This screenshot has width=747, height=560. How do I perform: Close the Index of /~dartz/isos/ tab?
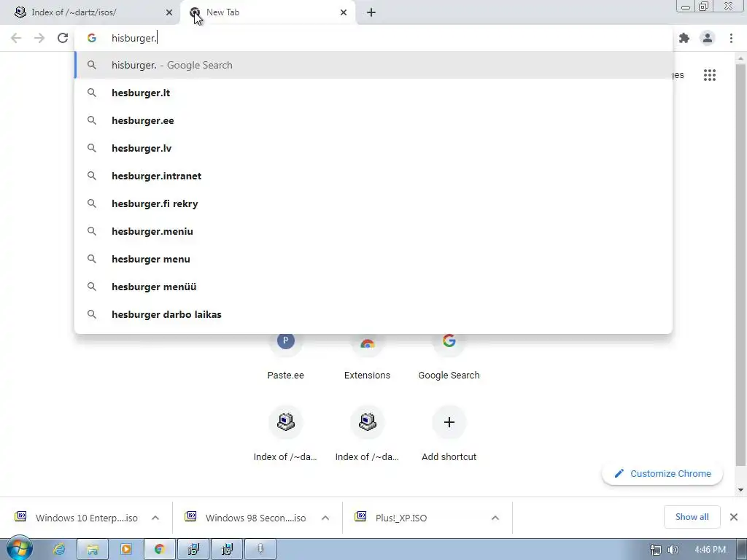click(x=169, y=12)
